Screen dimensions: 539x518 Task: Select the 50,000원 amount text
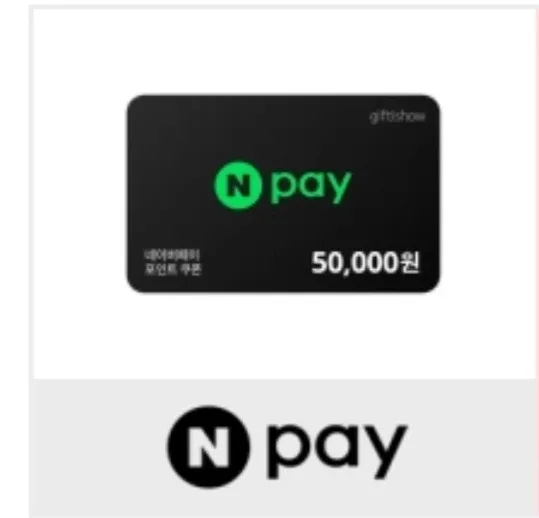[x=365, y=263]
